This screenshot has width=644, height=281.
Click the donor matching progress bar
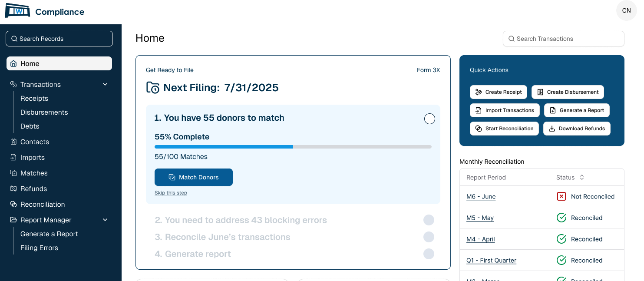[x=293, y=147]
